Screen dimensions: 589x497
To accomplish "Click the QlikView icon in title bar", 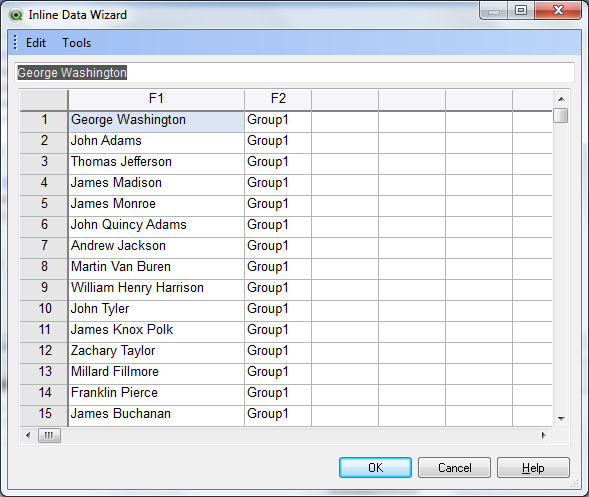I will point(16,15).
